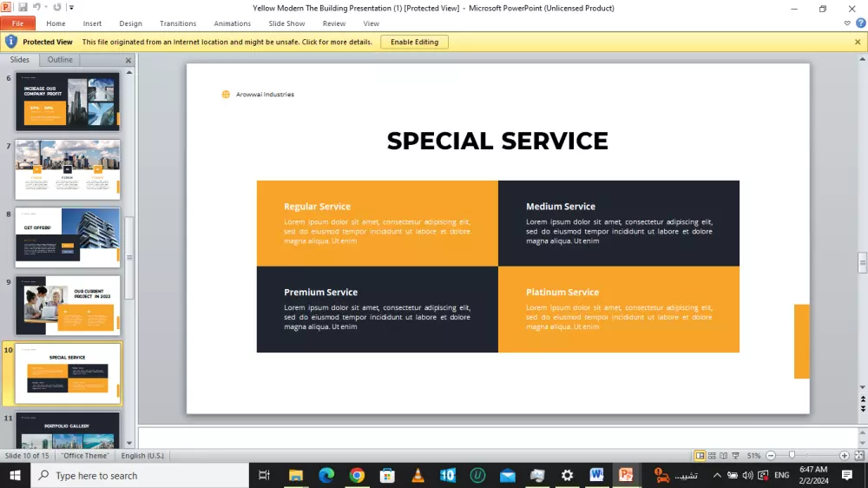Click the Protected View shield info icon
The width and height of the screenshot is (868, 488).
(x=11, y=42)
